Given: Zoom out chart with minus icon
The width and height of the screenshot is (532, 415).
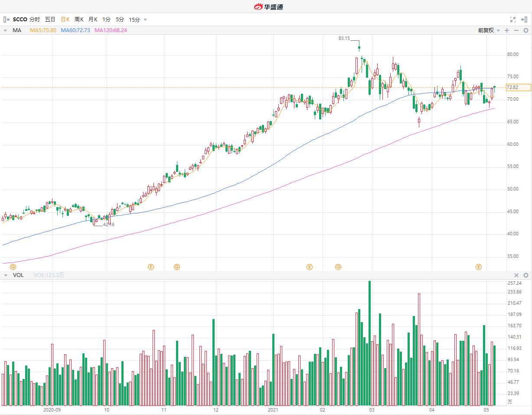Looking at the screenshot, I should (516, 30).
